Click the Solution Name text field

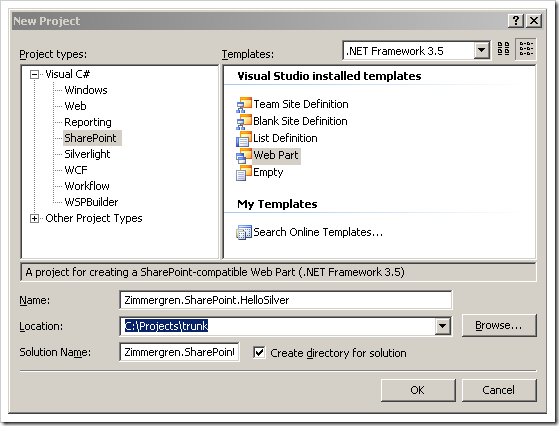[179, 352]
